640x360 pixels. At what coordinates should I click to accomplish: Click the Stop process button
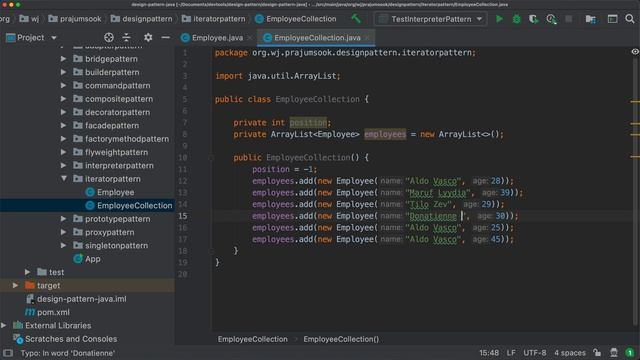pyautogui.click(x=569, y=19)
